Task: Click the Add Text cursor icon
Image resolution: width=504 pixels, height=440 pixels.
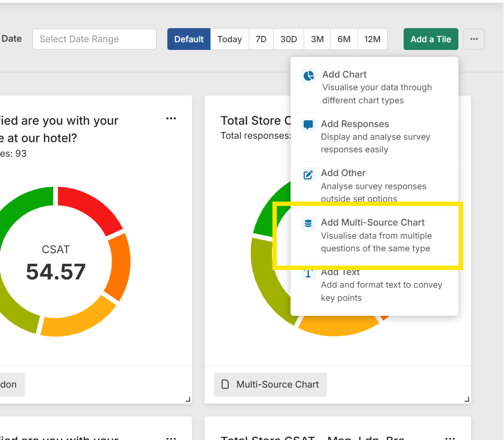Action: [x=308, y=274]
